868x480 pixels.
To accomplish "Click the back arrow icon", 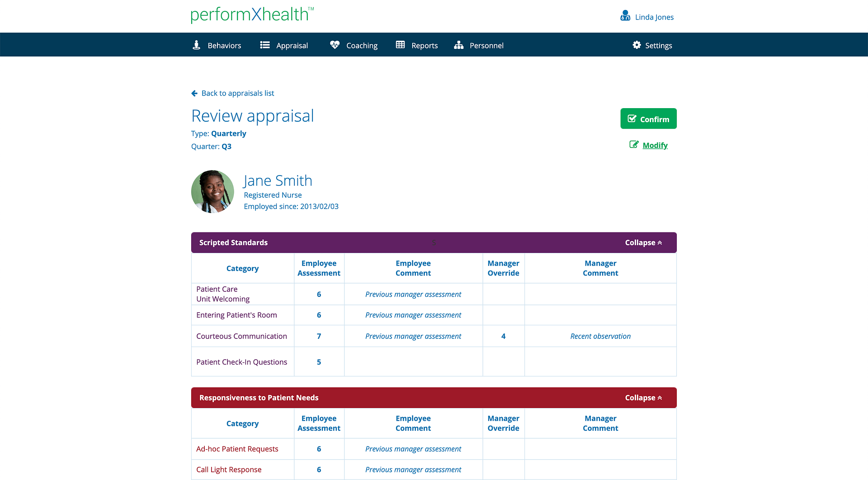I will (194, 93).
